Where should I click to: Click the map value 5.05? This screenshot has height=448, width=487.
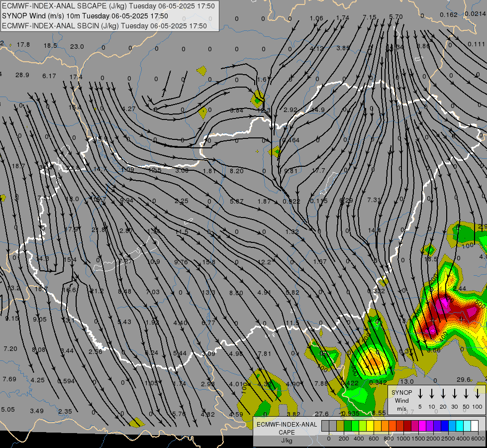point(8,410)
